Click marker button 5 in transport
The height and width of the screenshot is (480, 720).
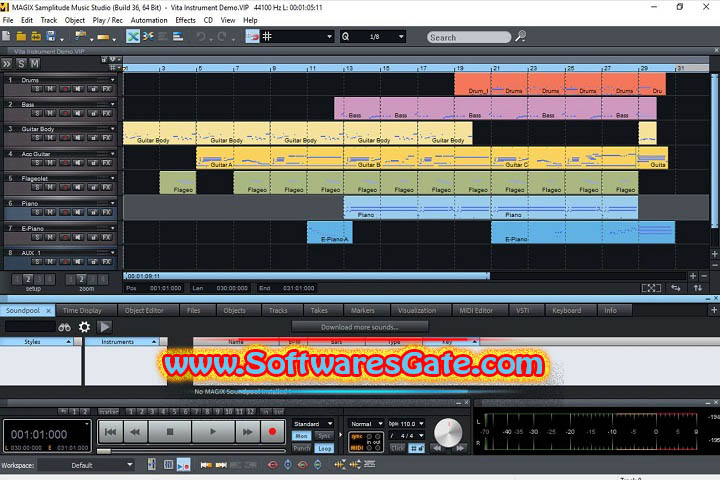point(174,412)
